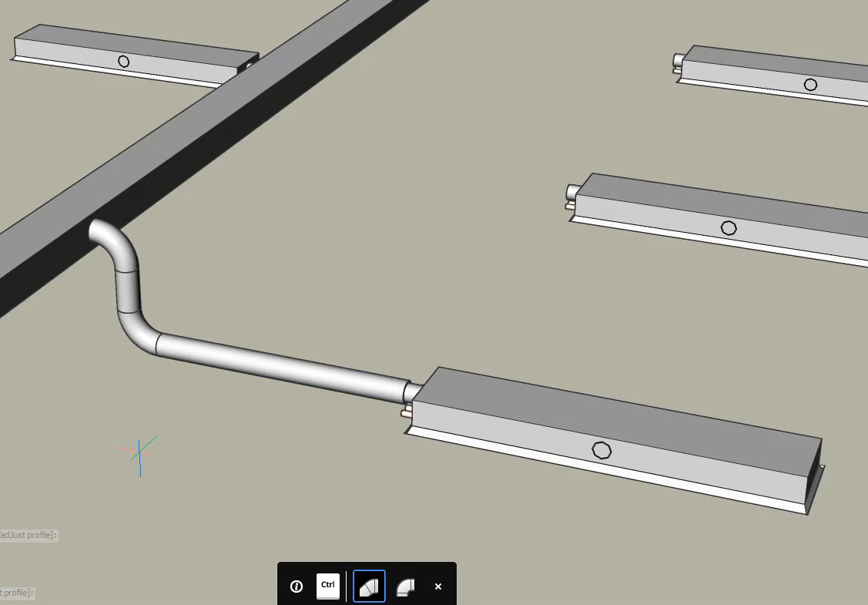Image resolution: width=868 pixels, height=605 pixels.
Task: Click the circle marker on bottom diffuser
Action: 602,449
